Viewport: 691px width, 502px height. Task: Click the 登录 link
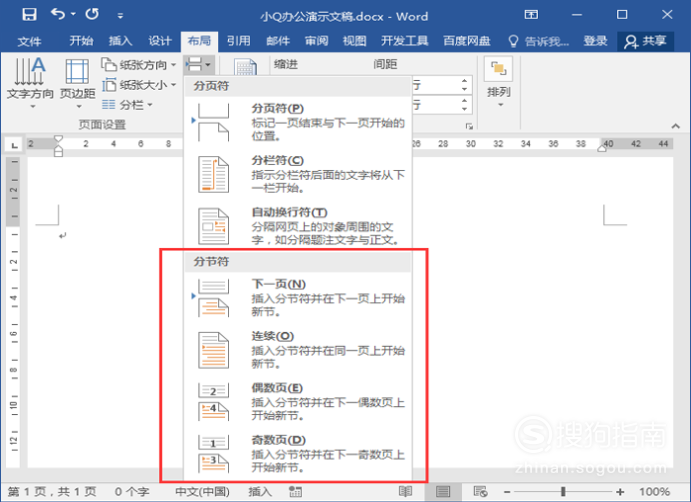click(x=595, y=41)
